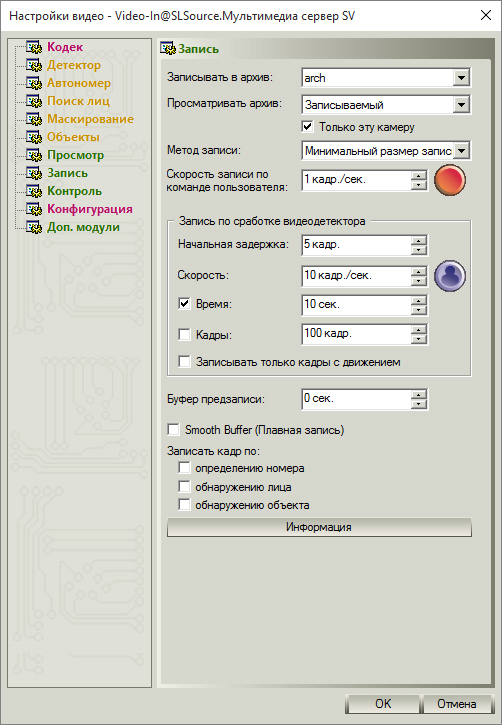Click the icon beside Маскирование
The height and width of the screenshot is (725, 502).
click(x=34, y=119)
